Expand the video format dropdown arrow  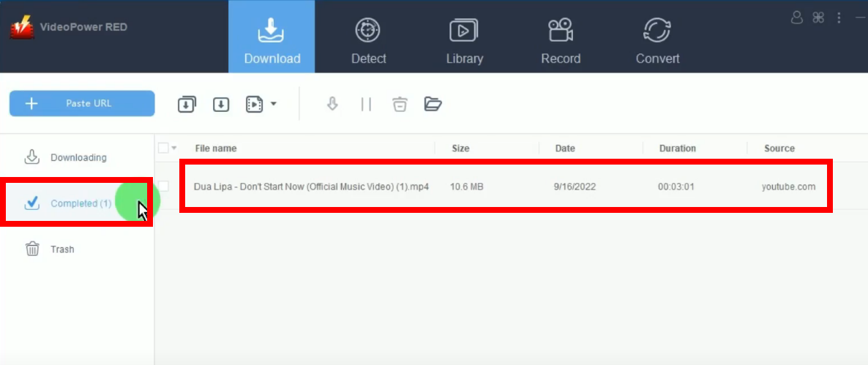point(273,103)
